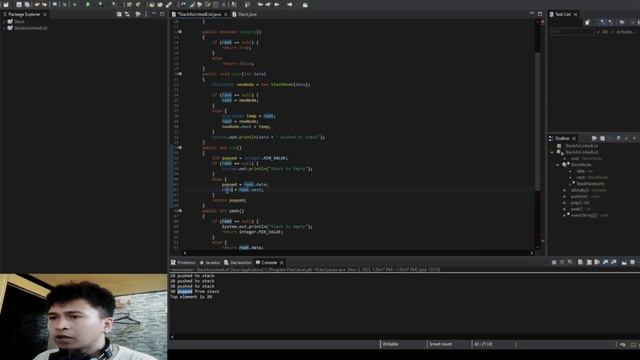Click Link with Editor in Package Explorer
Viewport: 640px width, 360px height.
coord(127,14)
